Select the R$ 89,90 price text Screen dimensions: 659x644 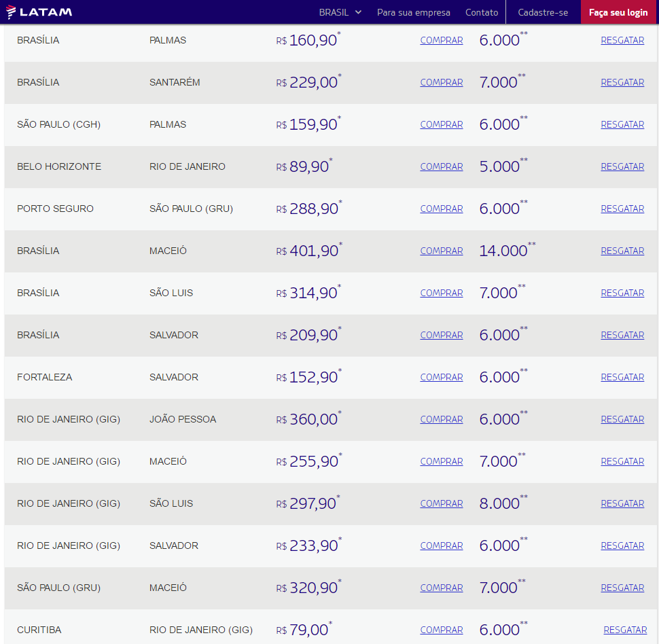[304, 166]
